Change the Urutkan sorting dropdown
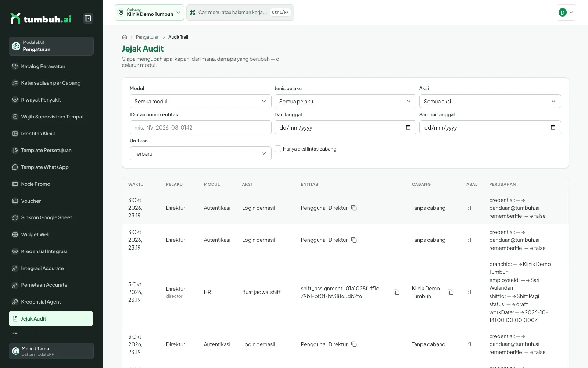The width and height of the screenshot is (588, 368). 200,153
